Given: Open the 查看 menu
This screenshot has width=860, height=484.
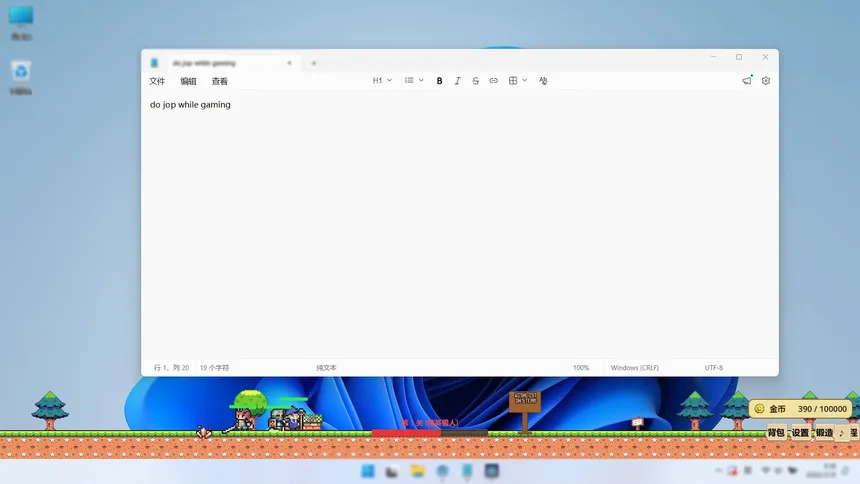Looking at the screenshot, I should tap(219, 81).
